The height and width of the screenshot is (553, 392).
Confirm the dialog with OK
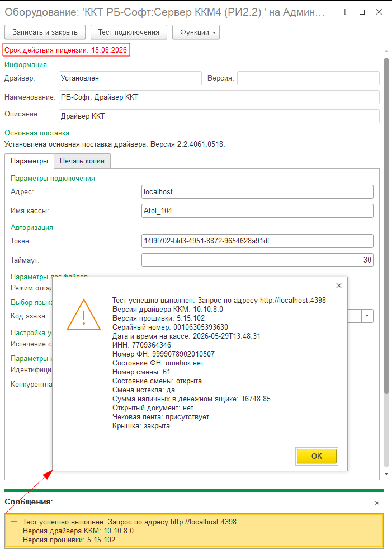point(317,456)
